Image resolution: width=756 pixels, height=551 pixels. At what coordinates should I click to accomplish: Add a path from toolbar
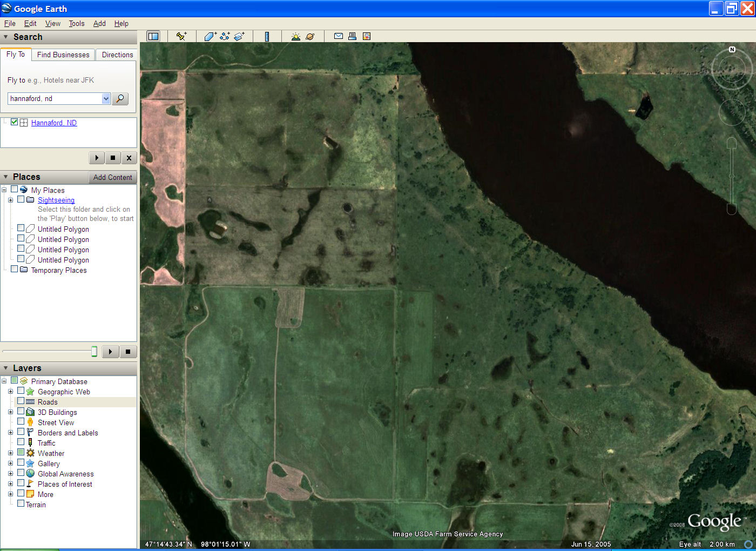[225, 36]
